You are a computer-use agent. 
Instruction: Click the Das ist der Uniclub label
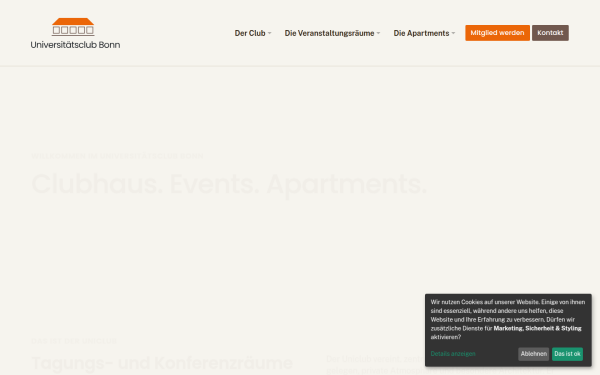(74, 341)
